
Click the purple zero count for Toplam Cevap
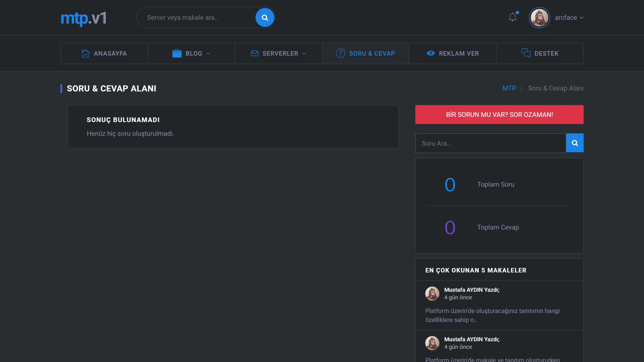point(450,227)
